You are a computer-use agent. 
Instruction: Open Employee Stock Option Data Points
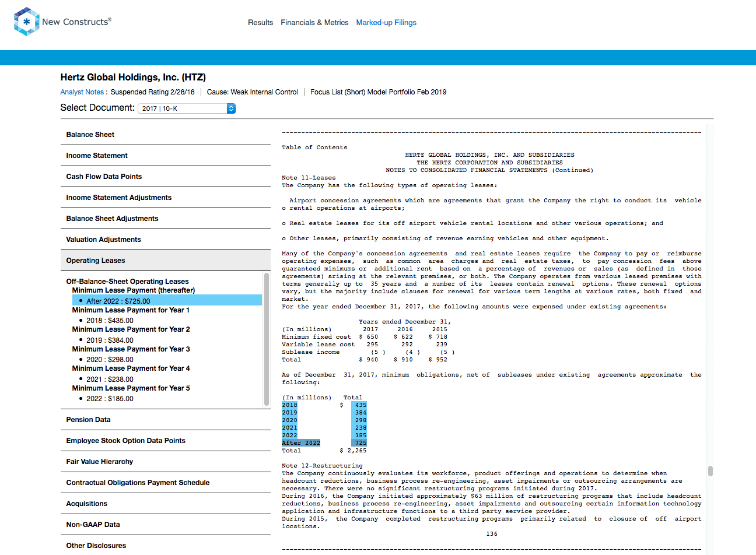coord(166,441)
